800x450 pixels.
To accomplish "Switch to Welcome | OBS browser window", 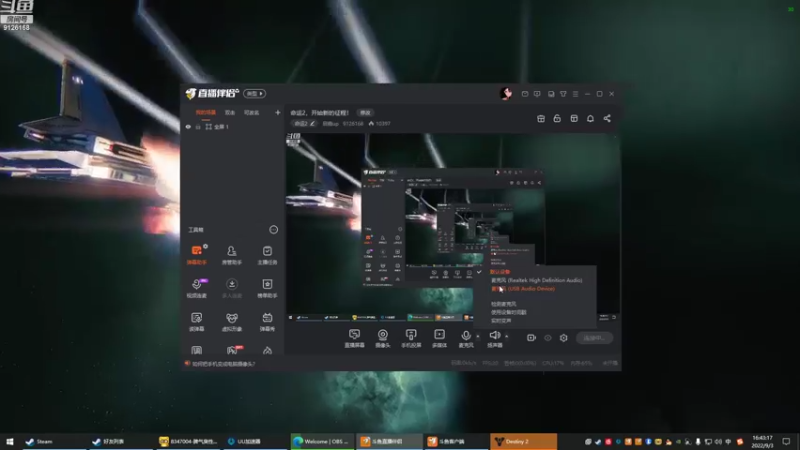I will [x=322, y=441].
